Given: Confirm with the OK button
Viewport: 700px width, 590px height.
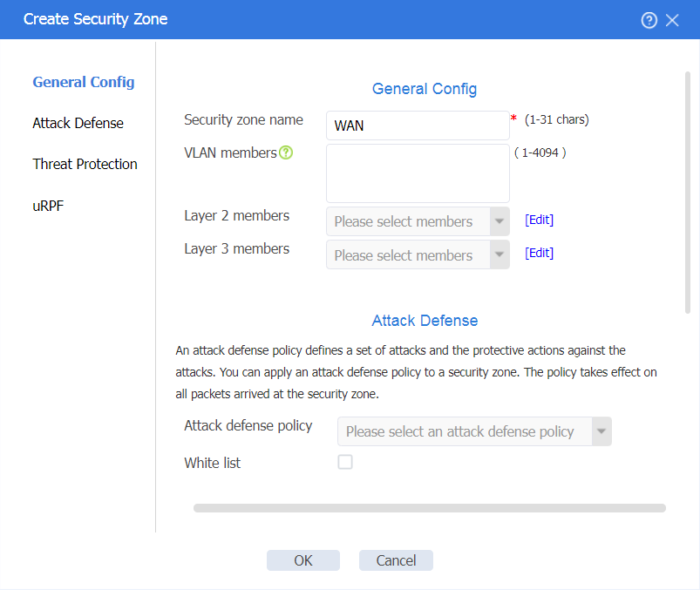Looking at the screenshot, I should 303,560.
